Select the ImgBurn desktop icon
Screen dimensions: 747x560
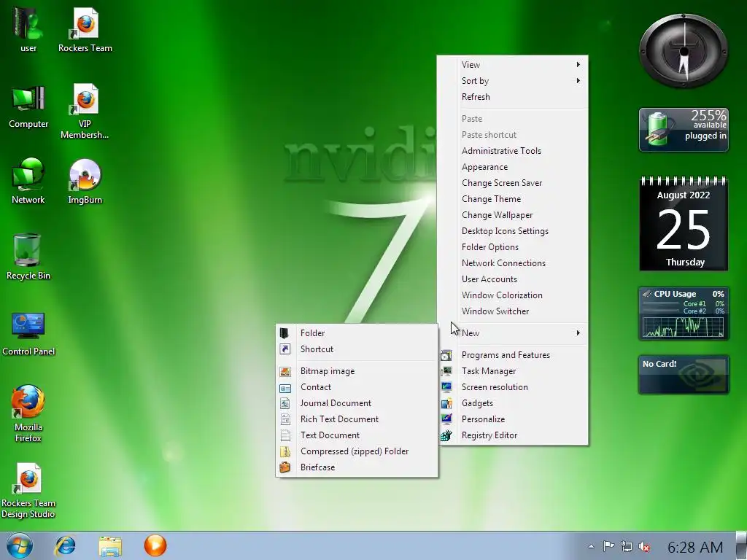point(85,181)
